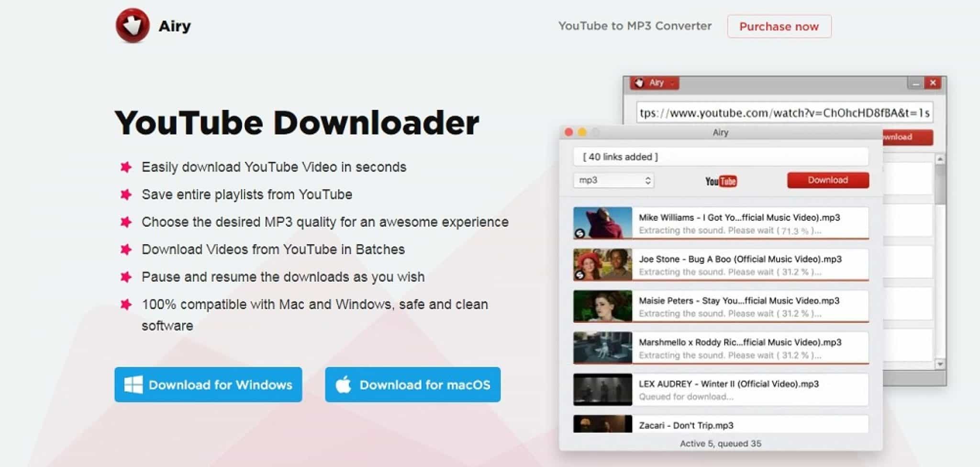Click the Airy red logo icon
This screenshot has height=467, width=980.
point(133,25)
